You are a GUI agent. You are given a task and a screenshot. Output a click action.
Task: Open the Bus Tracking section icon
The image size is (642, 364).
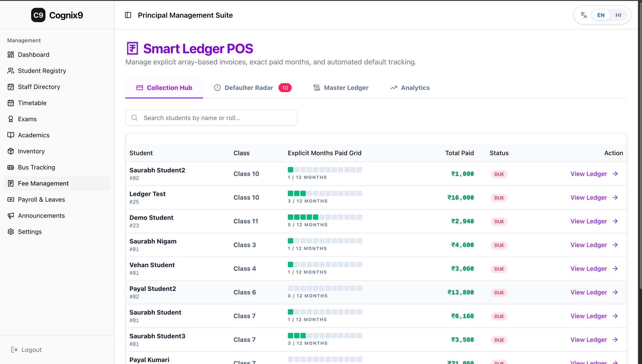pos(11,167)
